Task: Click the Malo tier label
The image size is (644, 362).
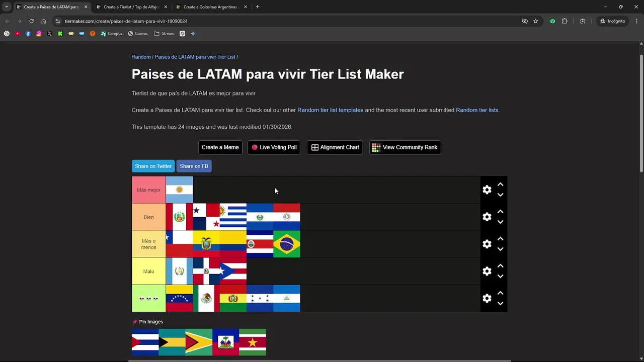Action: [x=149, y=271]
